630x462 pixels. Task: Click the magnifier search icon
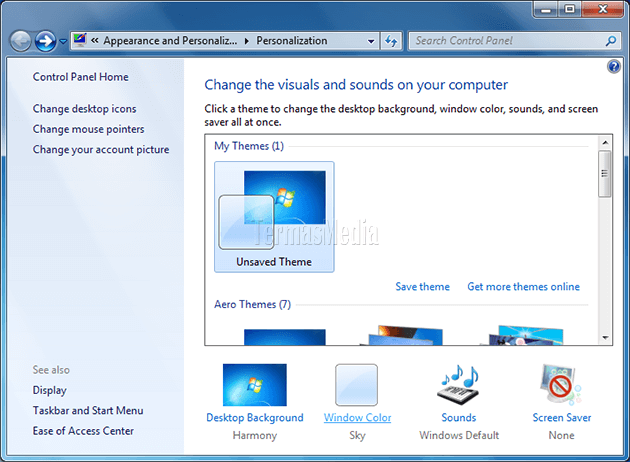(611, 41)
